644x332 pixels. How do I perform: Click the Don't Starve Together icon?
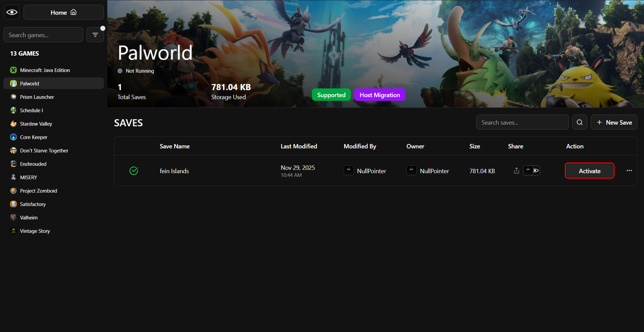(13, 150)
